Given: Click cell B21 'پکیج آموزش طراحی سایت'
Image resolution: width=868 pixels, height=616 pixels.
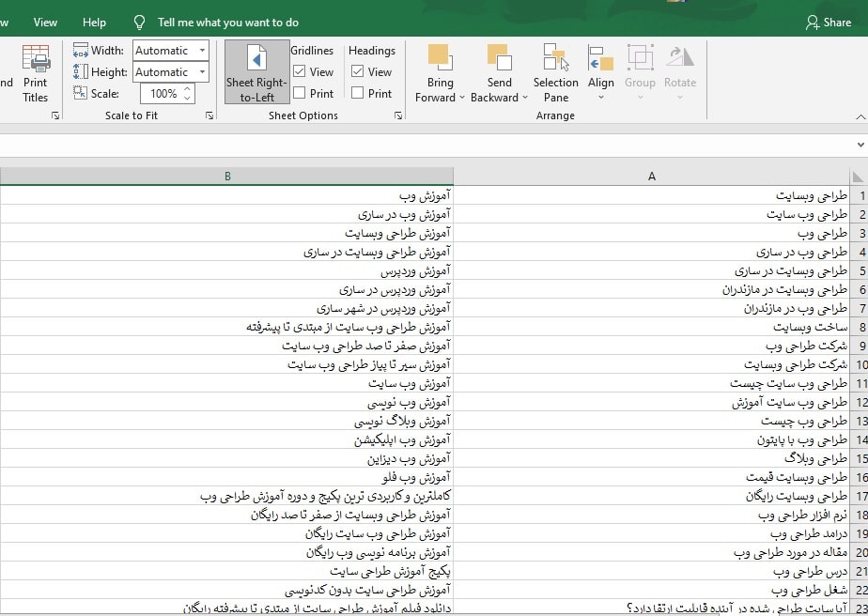Looking at the screenshot, I should tap(227, 571).
